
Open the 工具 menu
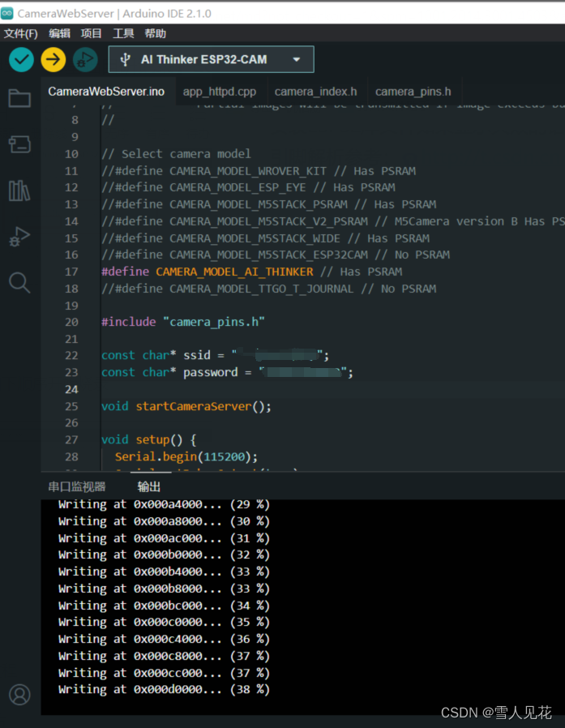(x=123, y=33)
